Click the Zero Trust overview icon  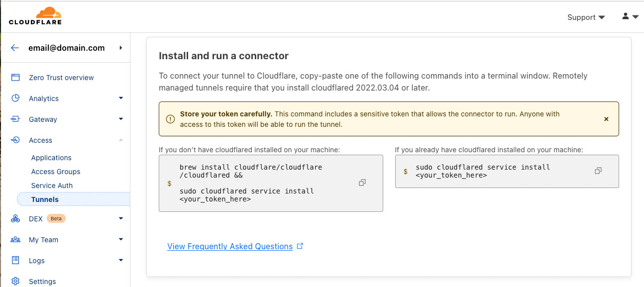tap(15, 78)
